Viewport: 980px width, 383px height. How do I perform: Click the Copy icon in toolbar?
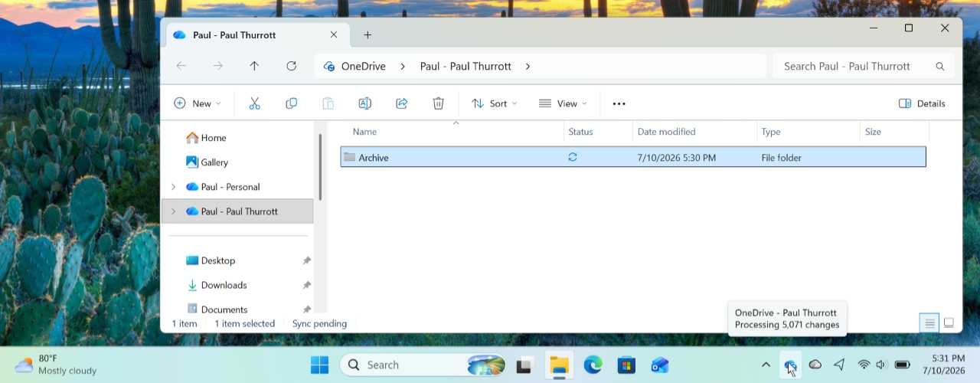(x=291, y=103)
